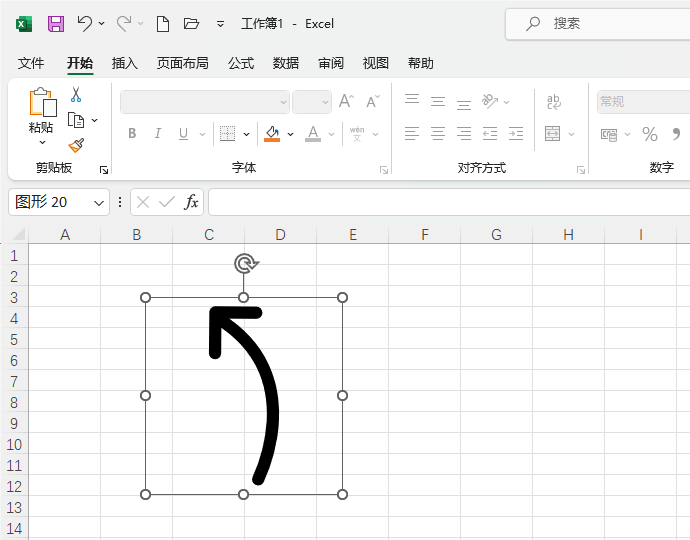Screen dimensions: 690x540
Task: Open the fill color palette arrow
Action: (290, 134)
